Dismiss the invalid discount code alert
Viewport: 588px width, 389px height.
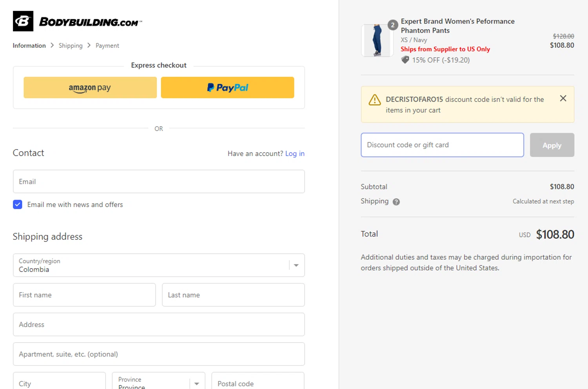(x=563, y=98)
